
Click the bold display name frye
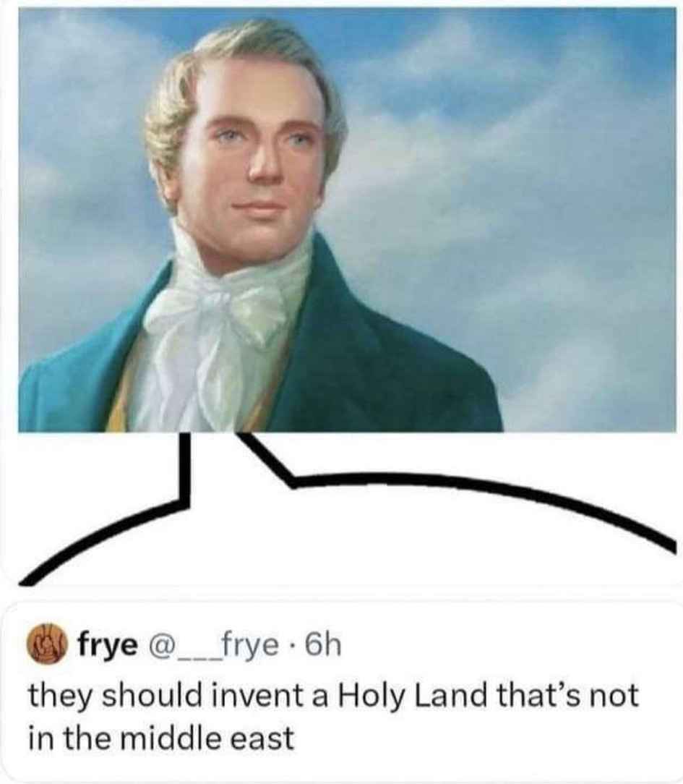click(108, 645)
